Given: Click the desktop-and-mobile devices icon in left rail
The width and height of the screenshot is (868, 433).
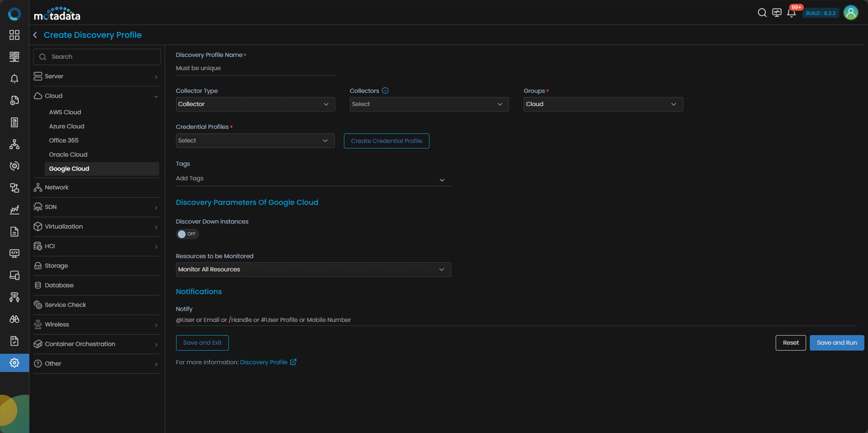Looking at the screenshot, I should click(x=15, y=275).
